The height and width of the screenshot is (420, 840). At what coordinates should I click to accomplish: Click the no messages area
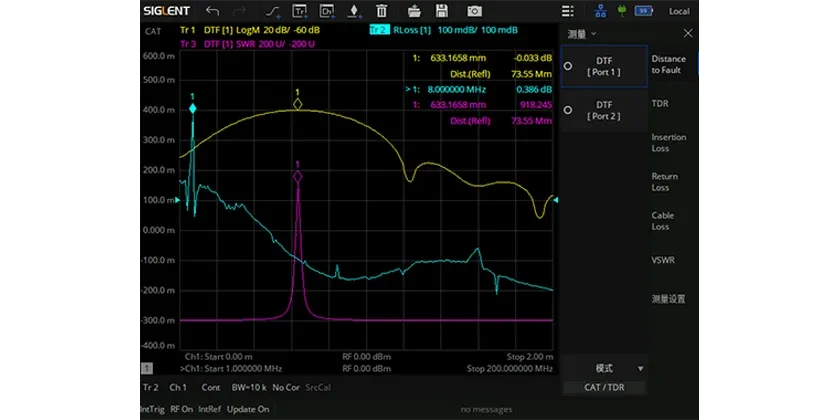486,410
